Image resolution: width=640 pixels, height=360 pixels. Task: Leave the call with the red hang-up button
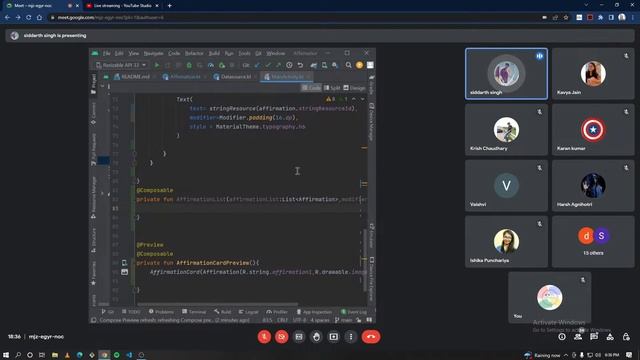point(371,337)
